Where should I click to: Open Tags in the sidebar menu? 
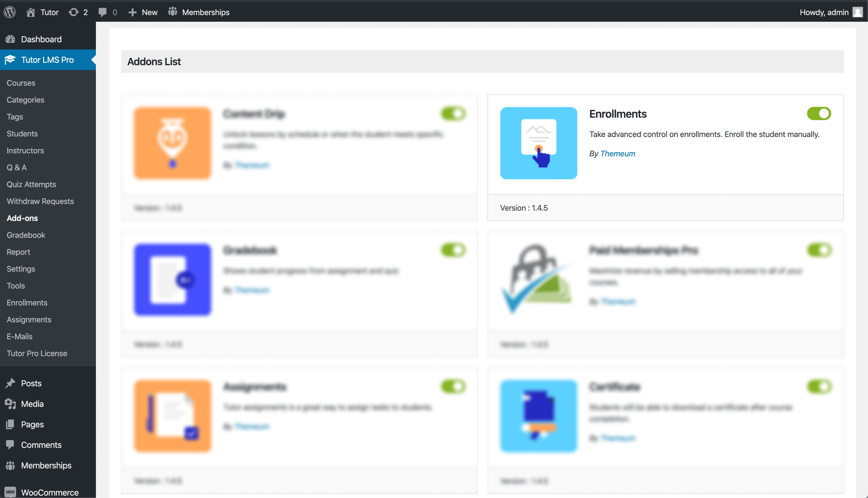15,117
